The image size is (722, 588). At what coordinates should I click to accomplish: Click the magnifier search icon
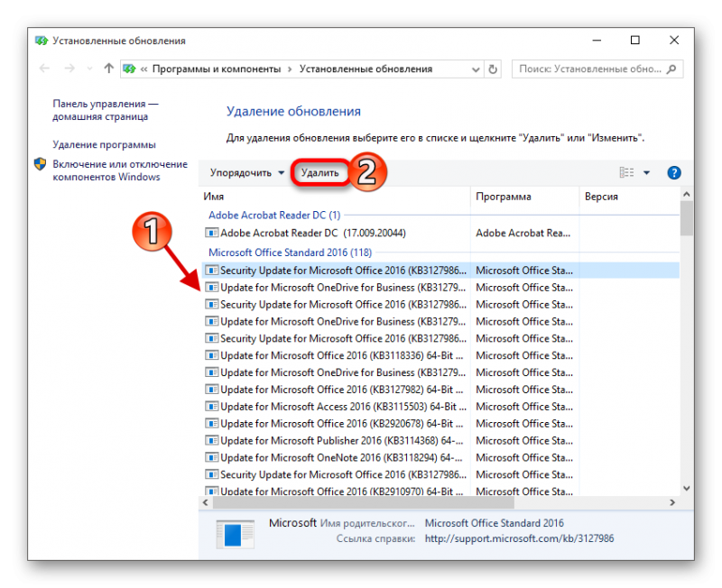671,69
